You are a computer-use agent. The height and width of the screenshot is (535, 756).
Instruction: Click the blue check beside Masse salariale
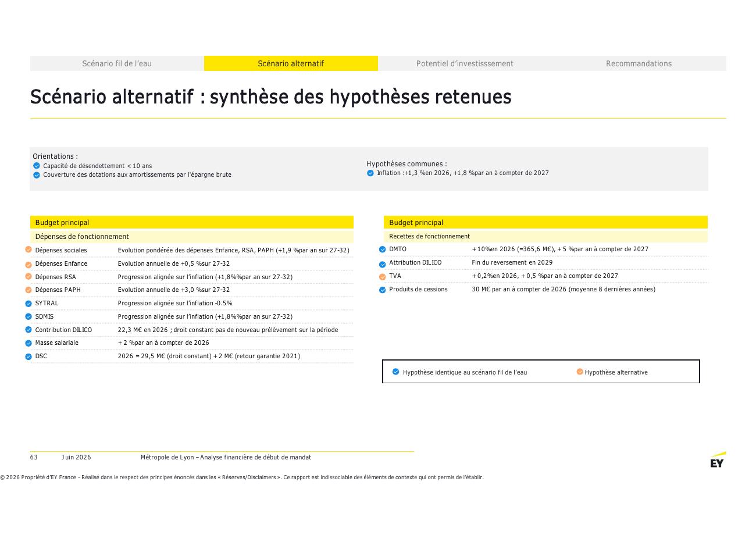(28, 343)
